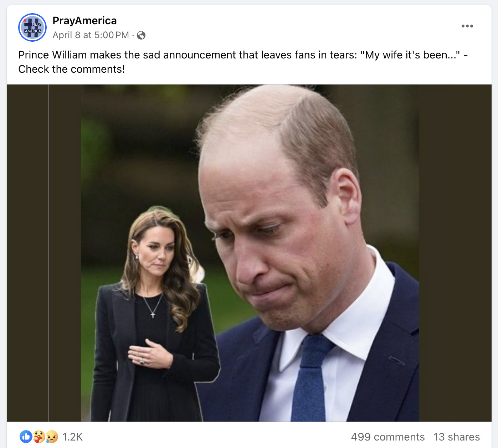498x448 pixels.
Task: Open the post photo in viewer
Action: (x=249, y=253)
